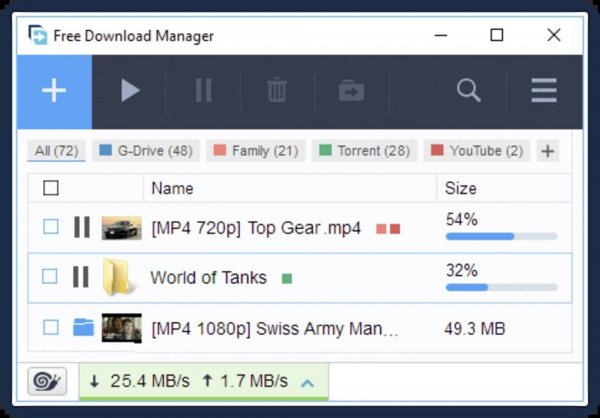The width and height of the screenshot is (600, 418).
Task: Start downloads with the play icon
Action: pos(129,91)
